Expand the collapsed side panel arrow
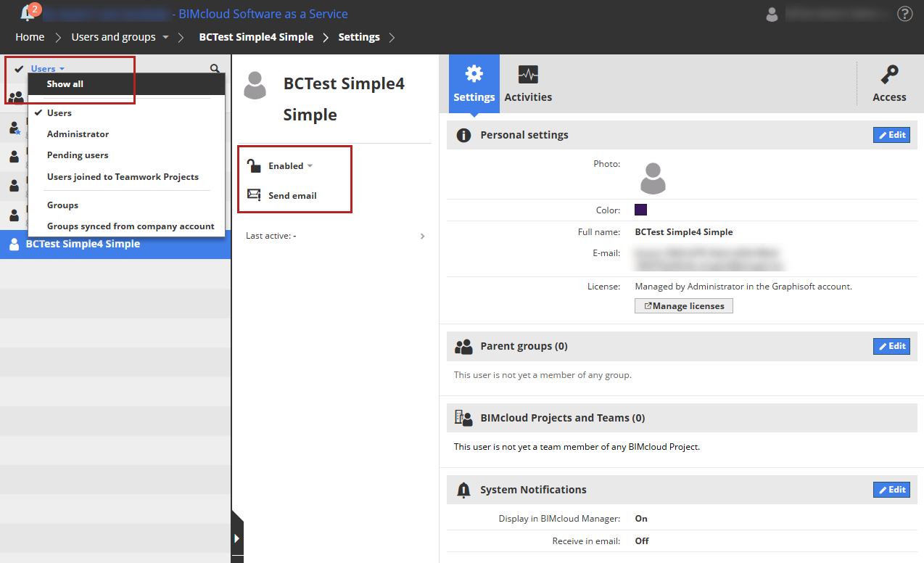 pyautogui.click(x=237, y=538)
